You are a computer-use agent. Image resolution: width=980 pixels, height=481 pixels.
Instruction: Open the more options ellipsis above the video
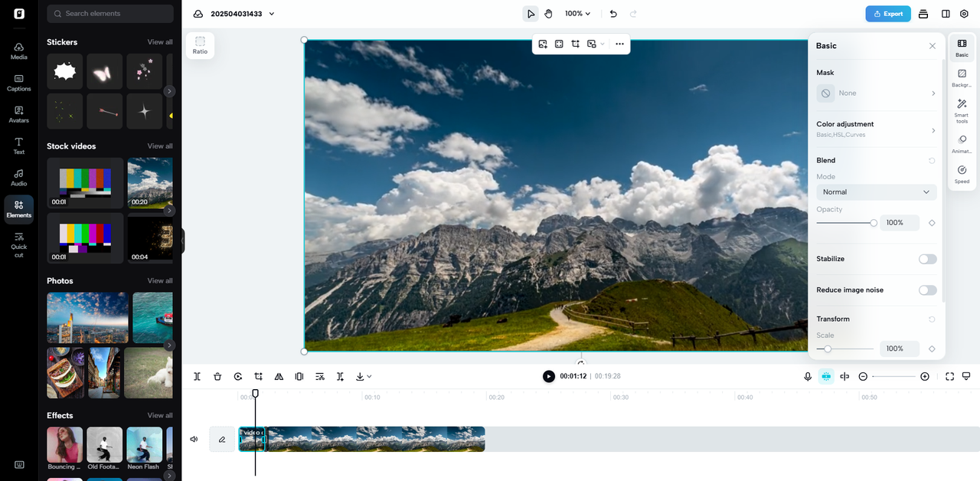click(619, 44)
